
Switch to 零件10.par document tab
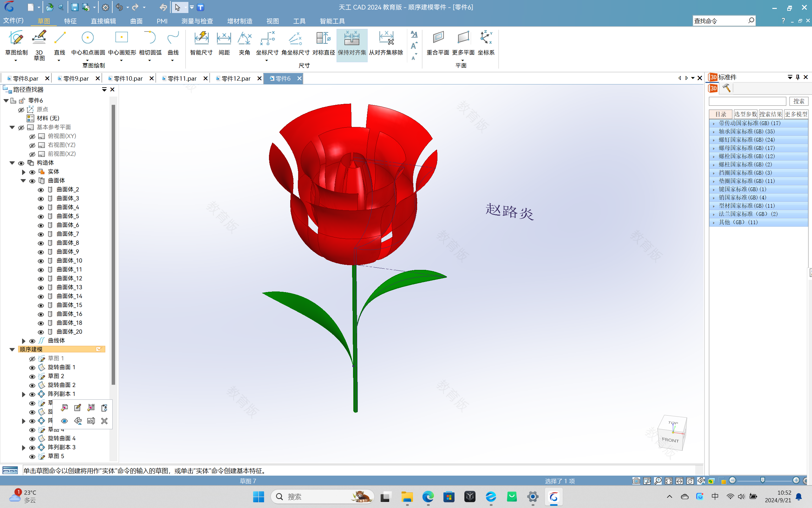(128, 78)
